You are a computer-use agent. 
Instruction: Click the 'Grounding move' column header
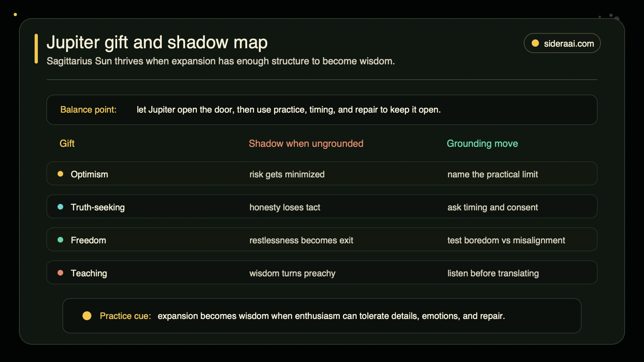point(482,144)
